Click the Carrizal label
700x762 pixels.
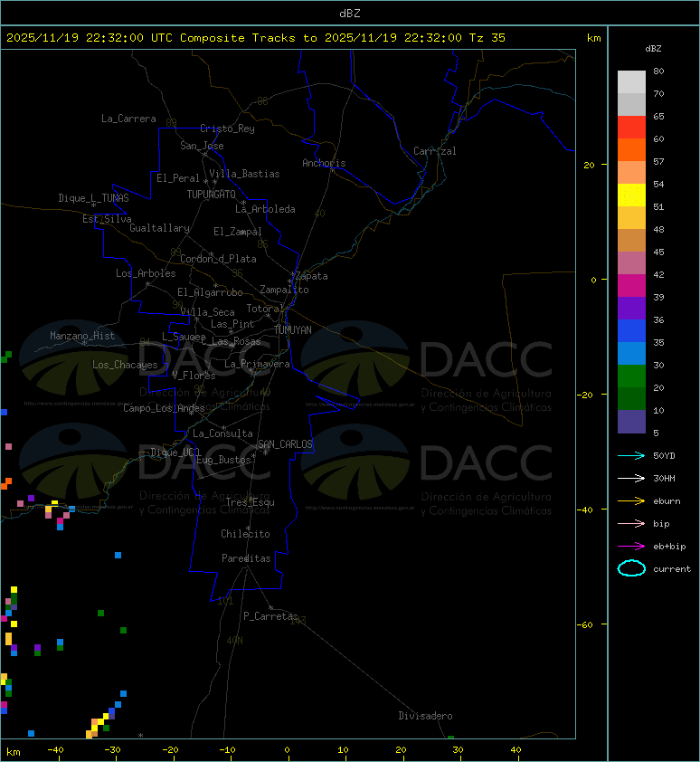coord(435,151)
